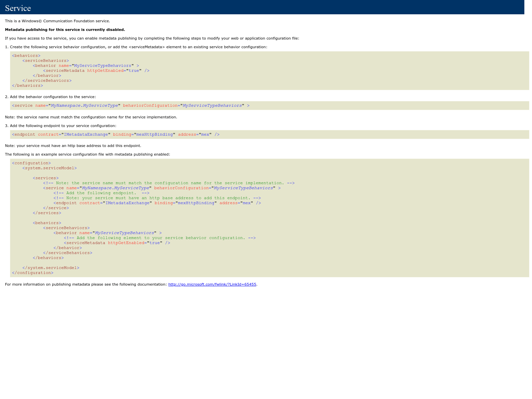Click the opening <serviceBehaviors> tag in example configuration

(x=66, y=228)
